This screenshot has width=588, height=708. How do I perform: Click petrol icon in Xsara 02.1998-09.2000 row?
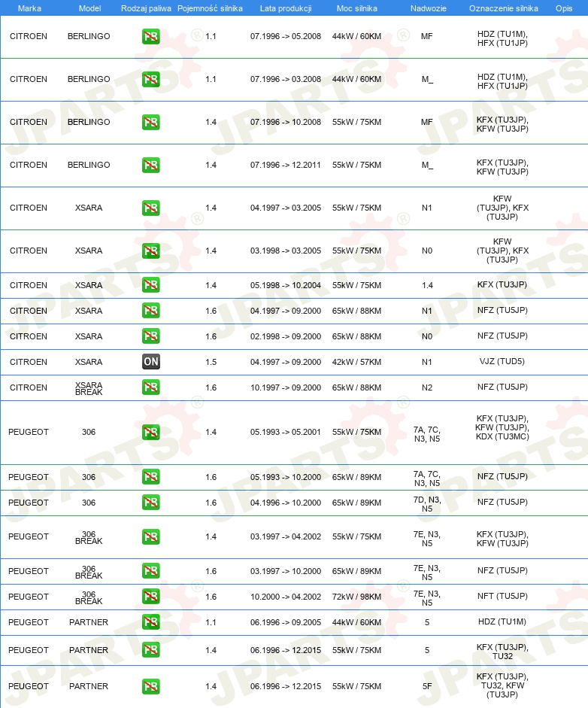[x=150, y=336]
